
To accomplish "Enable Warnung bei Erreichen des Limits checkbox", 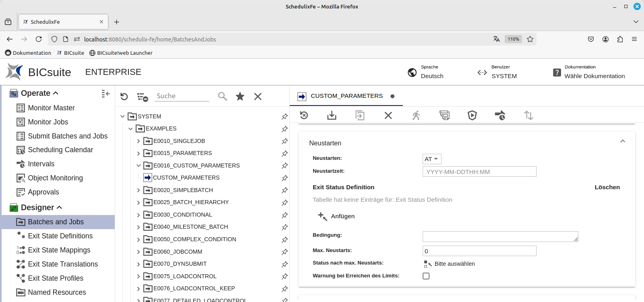I will pyautogui.click(x=426, y=276).
